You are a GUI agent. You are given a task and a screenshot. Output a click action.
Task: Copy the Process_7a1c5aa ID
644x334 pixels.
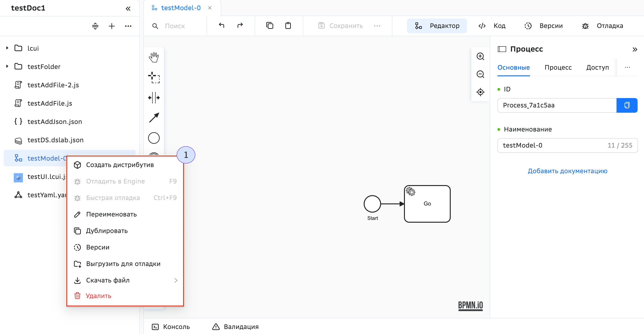coord(627,105)
